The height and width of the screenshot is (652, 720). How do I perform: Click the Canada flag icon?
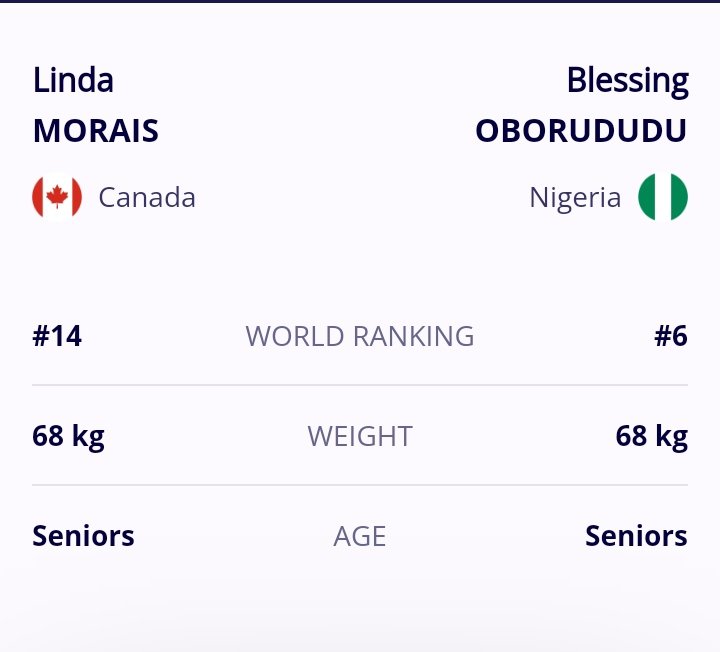point(57,197)
